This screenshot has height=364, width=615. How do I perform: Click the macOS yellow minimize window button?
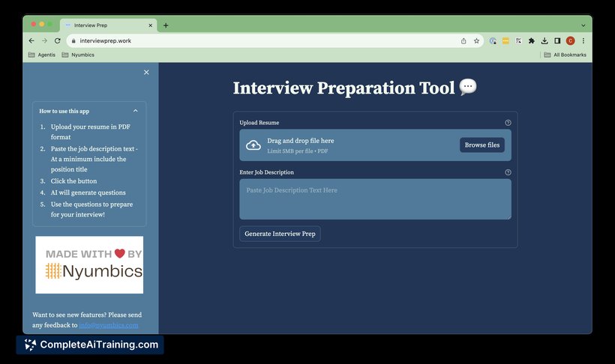pos(42,24)
